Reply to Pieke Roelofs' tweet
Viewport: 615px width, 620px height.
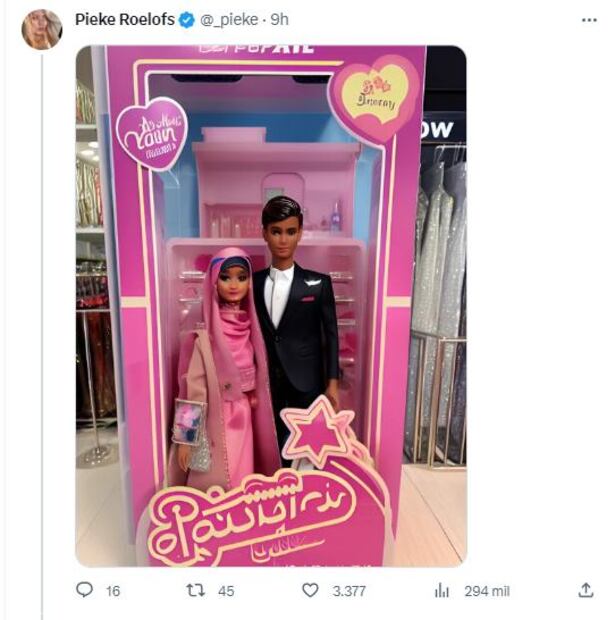(85, 590)
